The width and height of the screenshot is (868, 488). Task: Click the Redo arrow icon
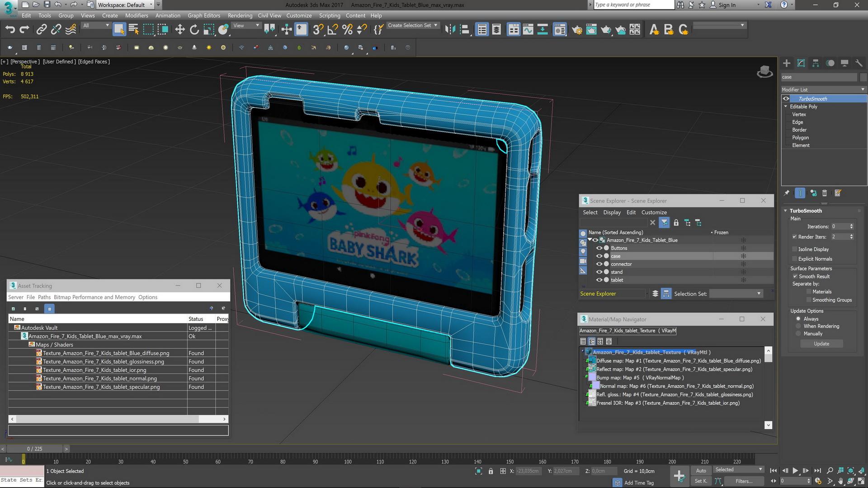pos(24,30)
